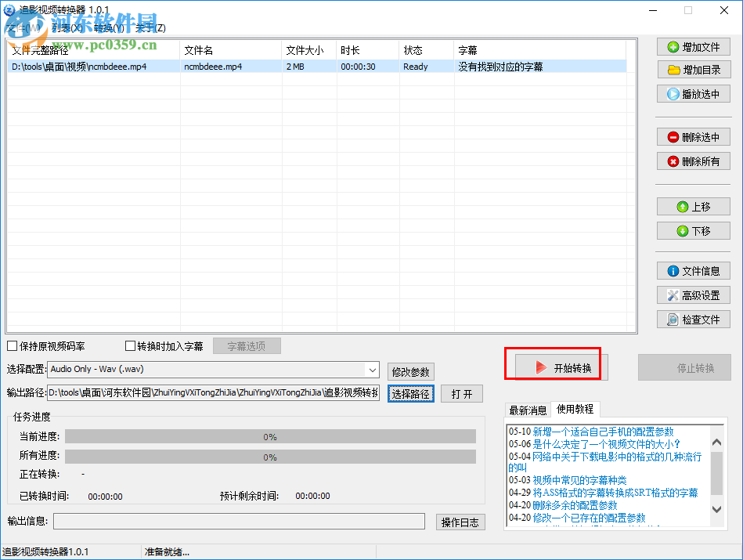Toggle the 保持原视频码率 checkbox

(13, 346)
